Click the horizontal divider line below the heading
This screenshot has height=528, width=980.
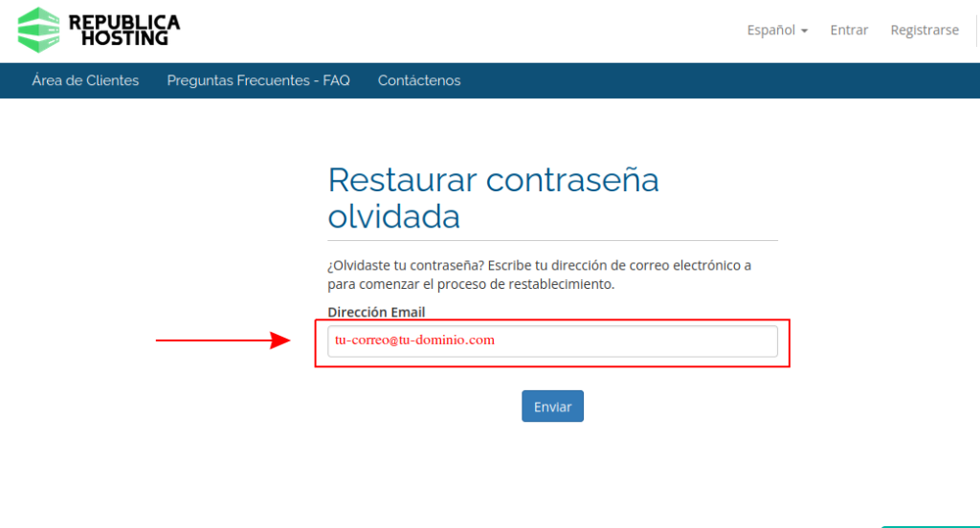552,240
